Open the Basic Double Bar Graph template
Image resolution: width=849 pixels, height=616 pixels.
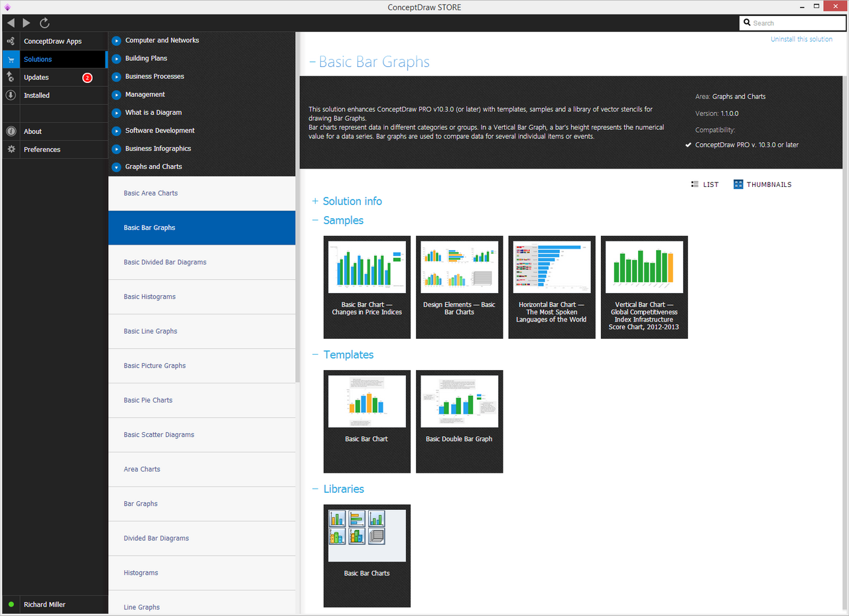(460, 422)
